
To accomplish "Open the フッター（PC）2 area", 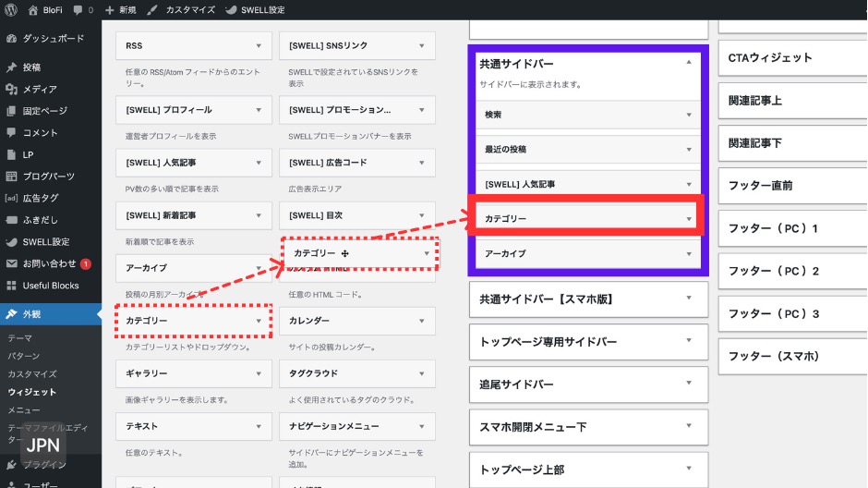I will 792,271.
